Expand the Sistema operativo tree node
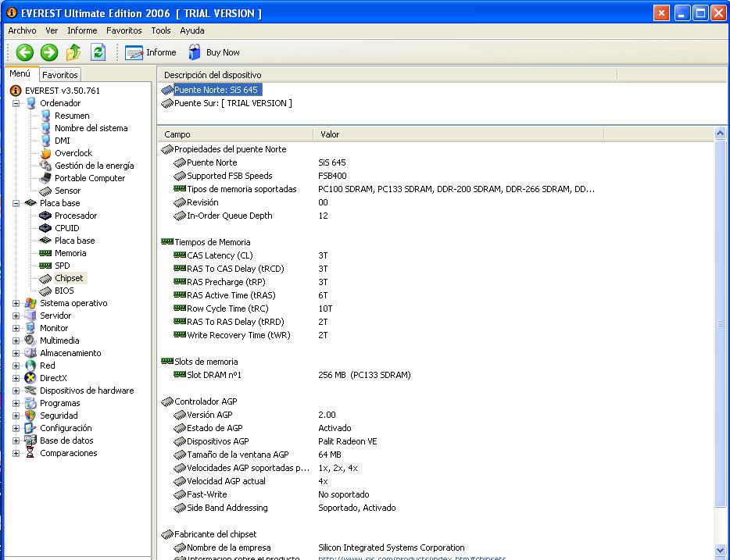 16,303
